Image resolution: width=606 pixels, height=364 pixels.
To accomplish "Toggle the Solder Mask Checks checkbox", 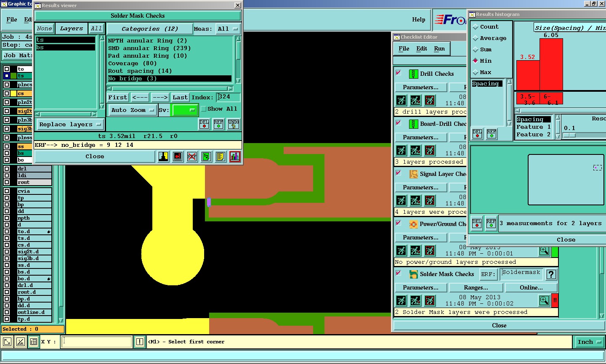I will 398,273.
